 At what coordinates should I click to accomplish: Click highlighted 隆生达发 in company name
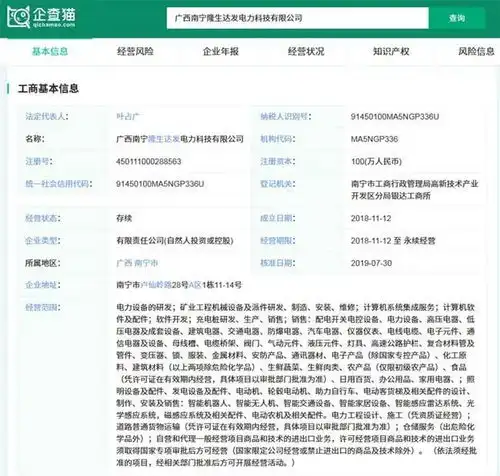pos(164,139)
